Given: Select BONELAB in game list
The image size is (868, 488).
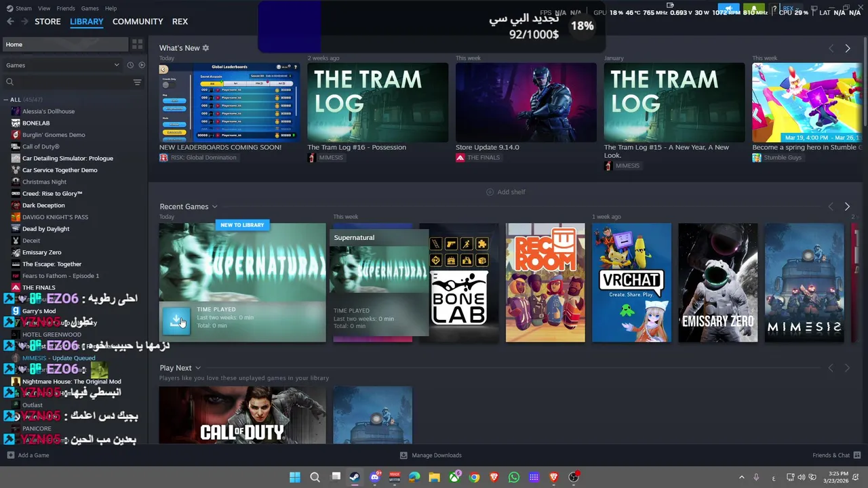Looking at the screenshot, I should [36, 123].
